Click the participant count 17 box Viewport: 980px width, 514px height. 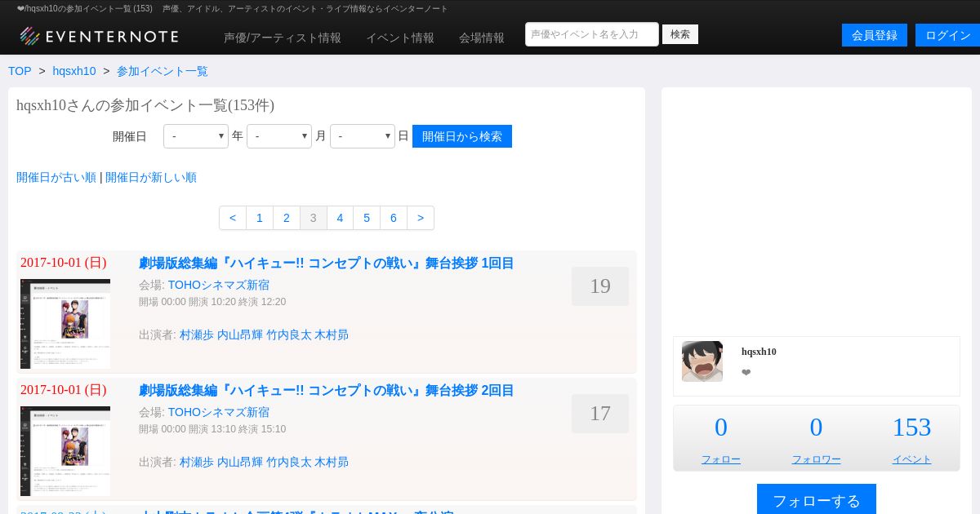pos(600,414)
